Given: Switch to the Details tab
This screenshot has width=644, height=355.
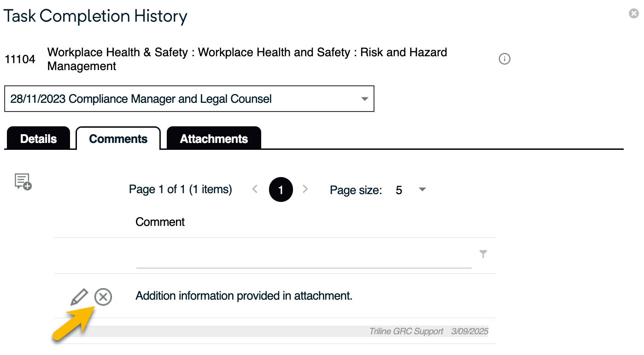Looking at the screenshot, I should click(x=38, y=139).
